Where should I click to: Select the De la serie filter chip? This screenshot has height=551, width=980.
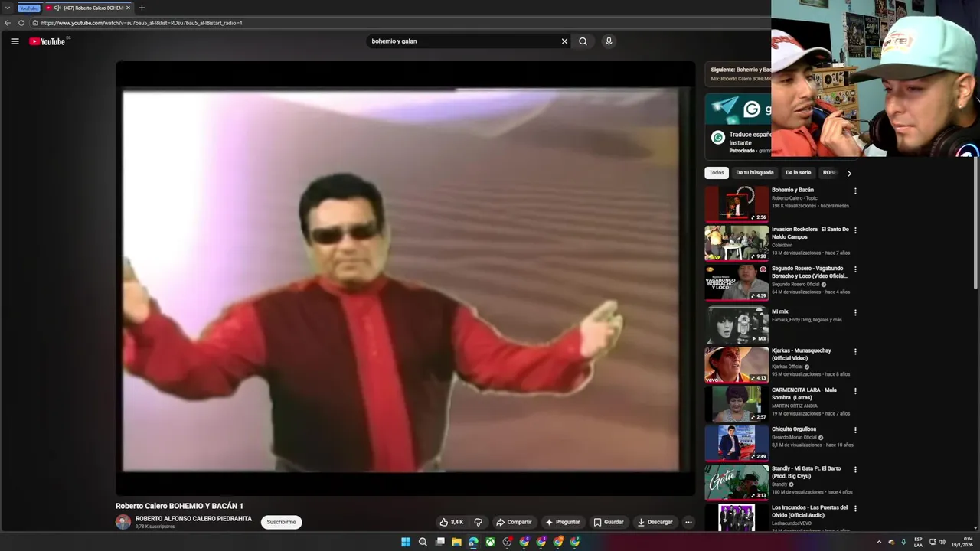[x=798, y=173]
